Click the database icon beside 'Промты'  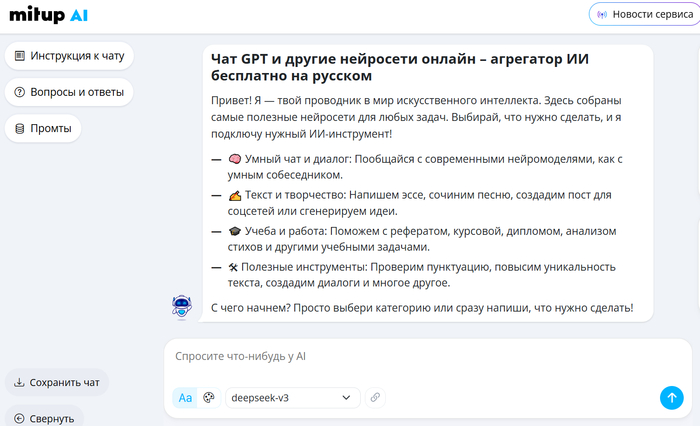(x=19, y=129)
